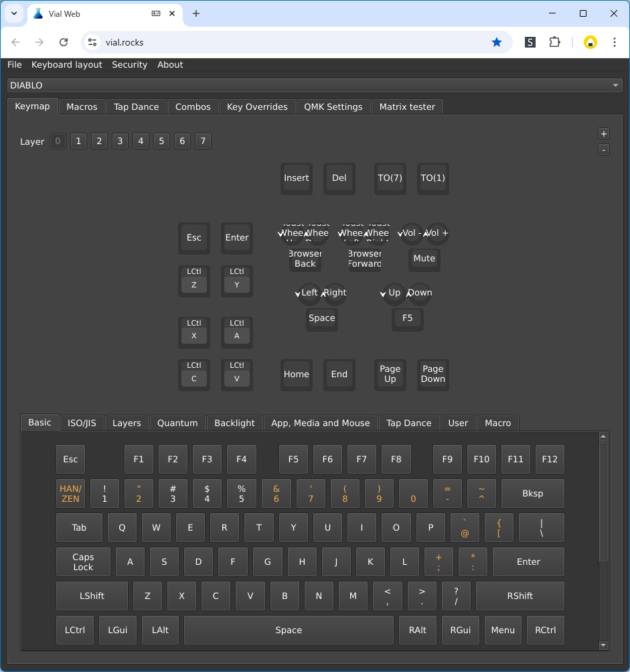The height and width of the screenshot is (672, 630).
Task: Select the Browser Back key in keymap
Action: (x=305, y=259)
